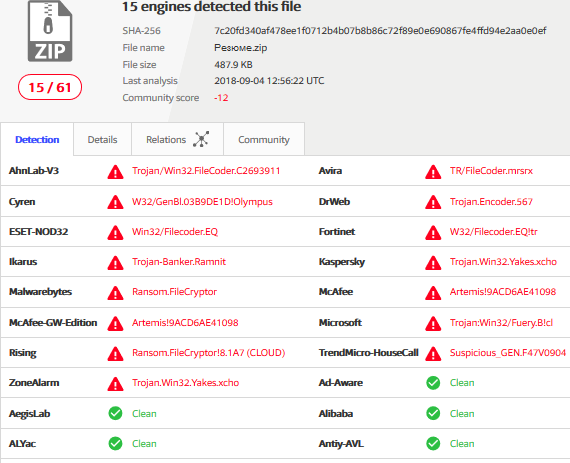Click Trojan-Banker.Ramnit detection result
This screenshot has height=463, width=570.
pos(179,262)
